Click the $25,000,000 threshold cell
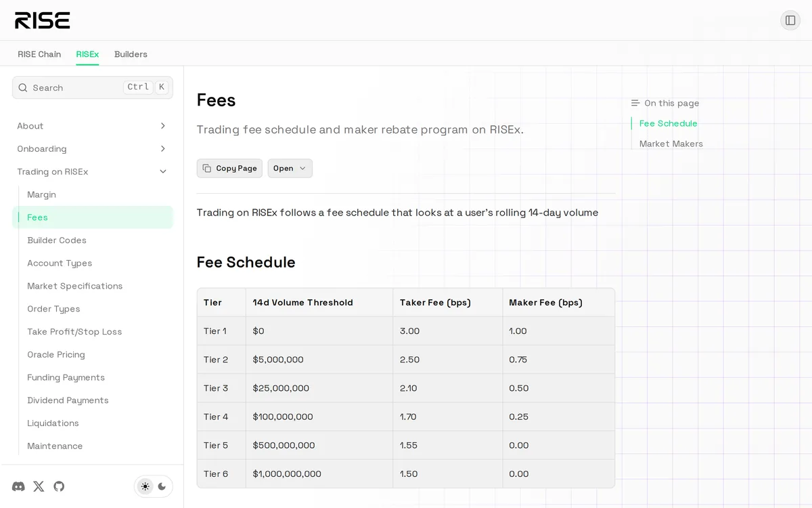Viewport: 812px width, 508px height. coord(319,388)
